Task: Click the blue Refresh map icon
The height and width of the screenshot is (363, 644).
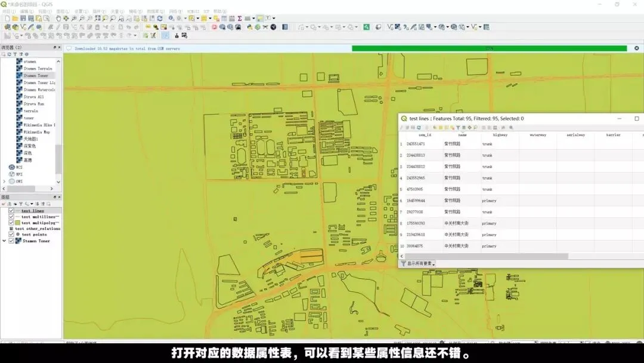Action: point(160,19)
